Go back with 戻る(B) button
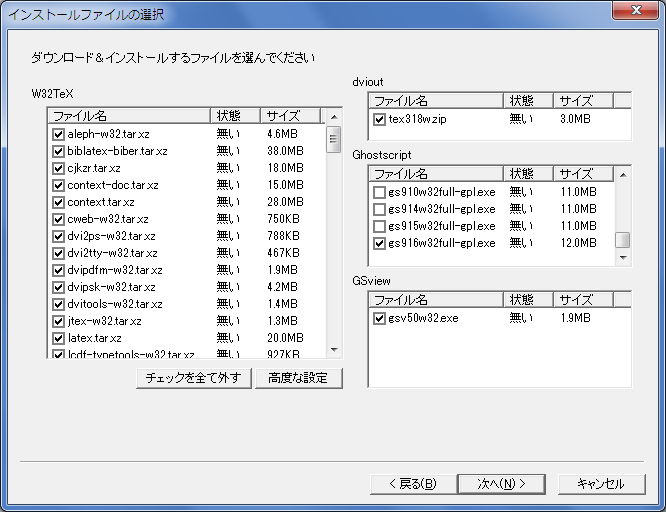 click(413, 484)
